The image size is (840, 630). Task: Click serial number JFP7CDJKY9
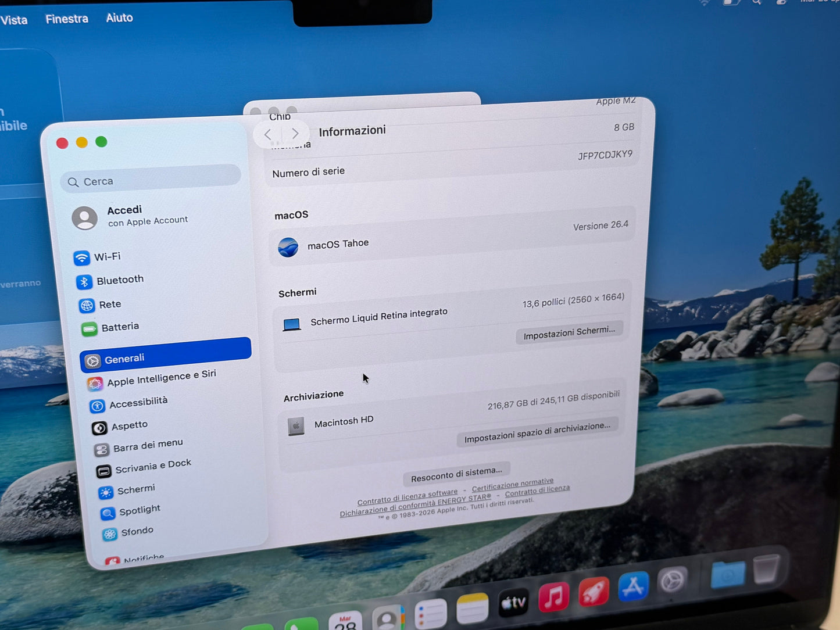click(x=605, y=155)
